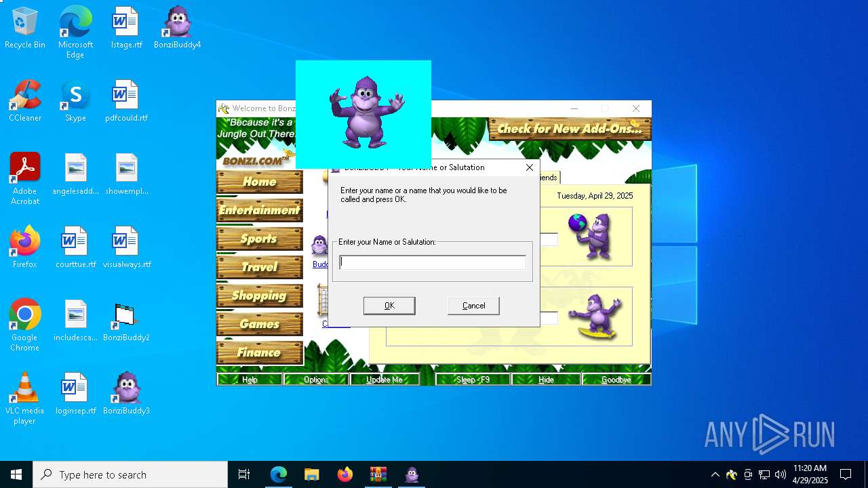Image resolution: width=868 pixels, height=488 pixels.
Task: Go to the Sports section
Action: (x=260, y=239)
